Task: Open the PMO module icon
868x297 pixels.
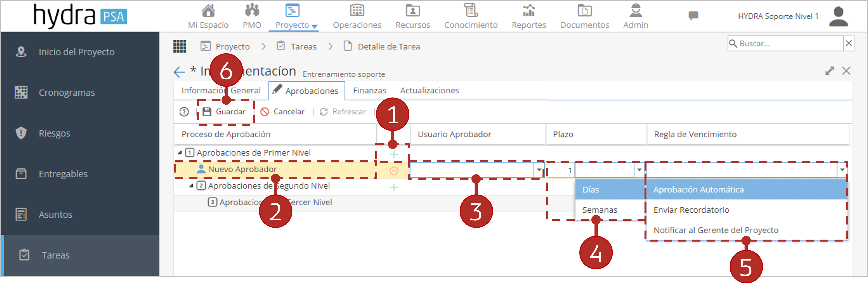Action: pos(252,11)
